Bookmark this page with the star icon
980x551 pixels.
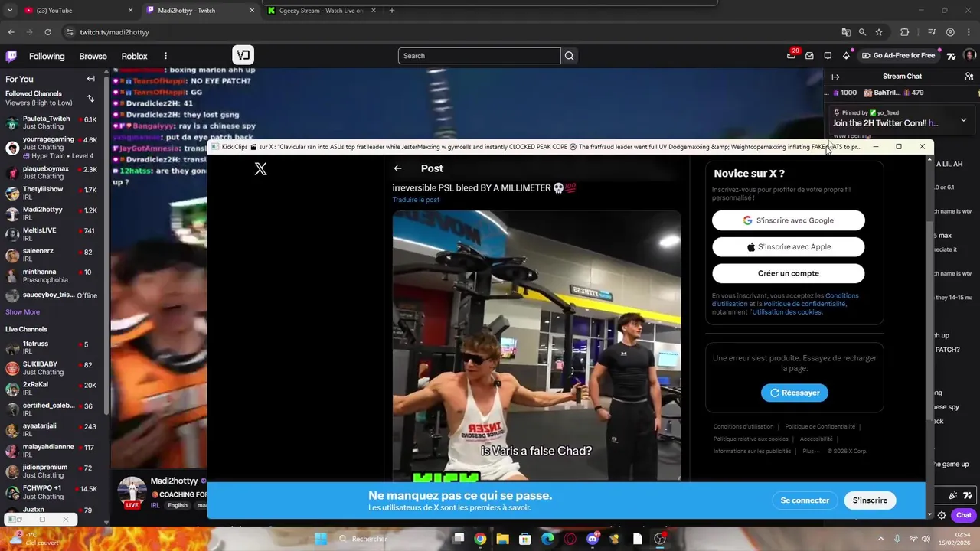pos(879,32)
